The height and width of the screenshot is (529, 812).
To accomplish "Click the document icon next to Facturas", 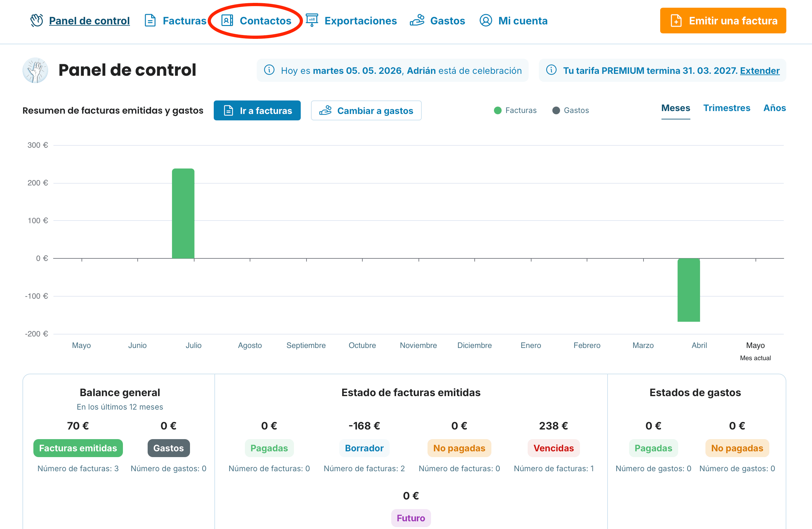I will (x=150, y=21).
